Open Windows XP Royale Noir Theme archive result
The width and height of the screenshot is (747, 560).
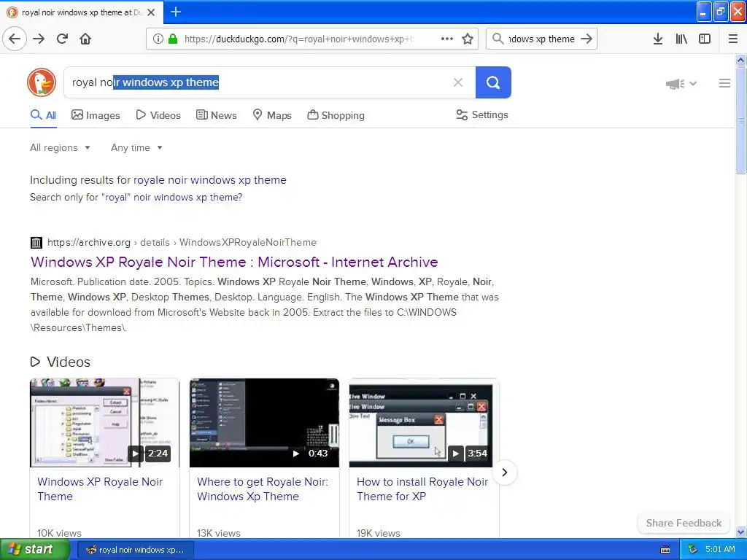click(234, 262)
